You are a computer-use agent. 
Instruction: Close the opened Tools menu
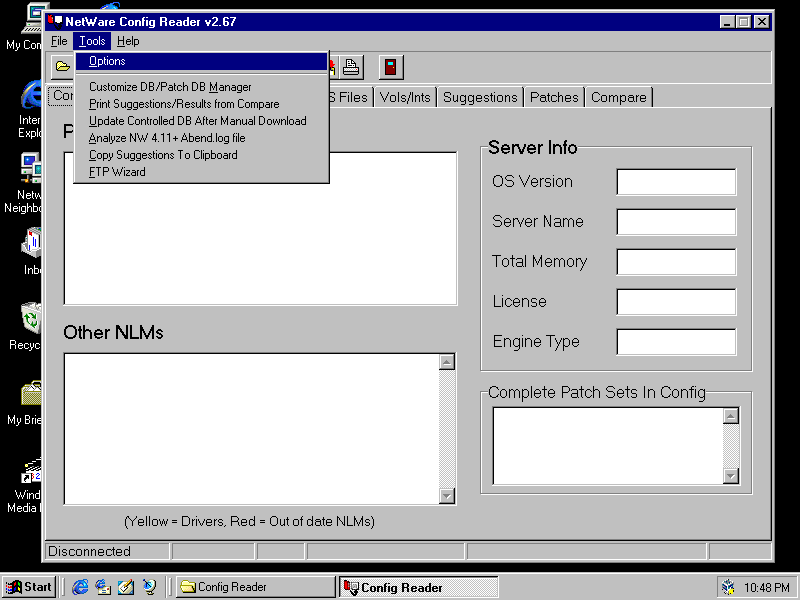92,41
